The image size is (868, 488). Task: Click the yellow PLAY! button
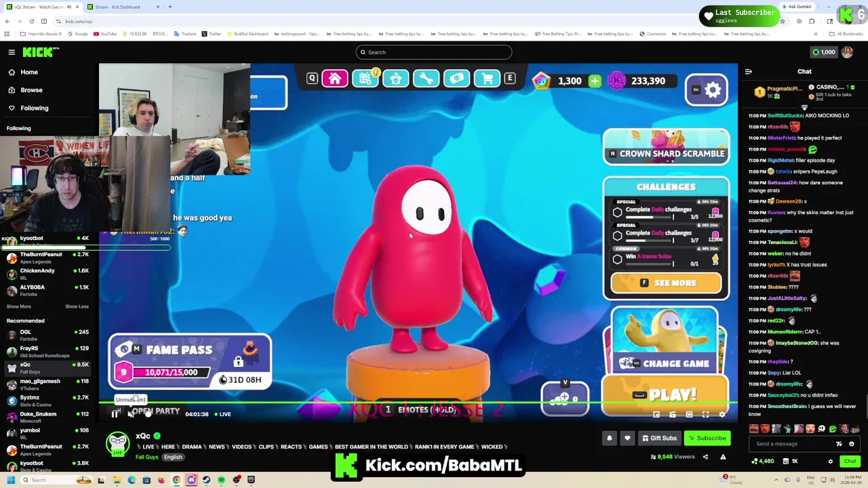(665, 394)
